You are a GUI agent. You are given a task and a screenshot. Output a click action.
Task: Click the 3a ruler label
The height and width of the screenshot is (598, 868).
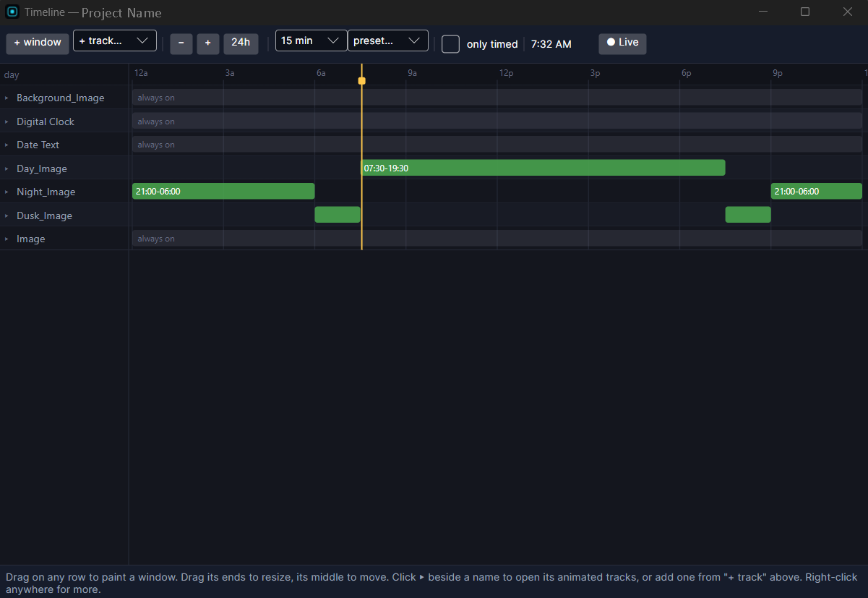click(x=230, y=73)
